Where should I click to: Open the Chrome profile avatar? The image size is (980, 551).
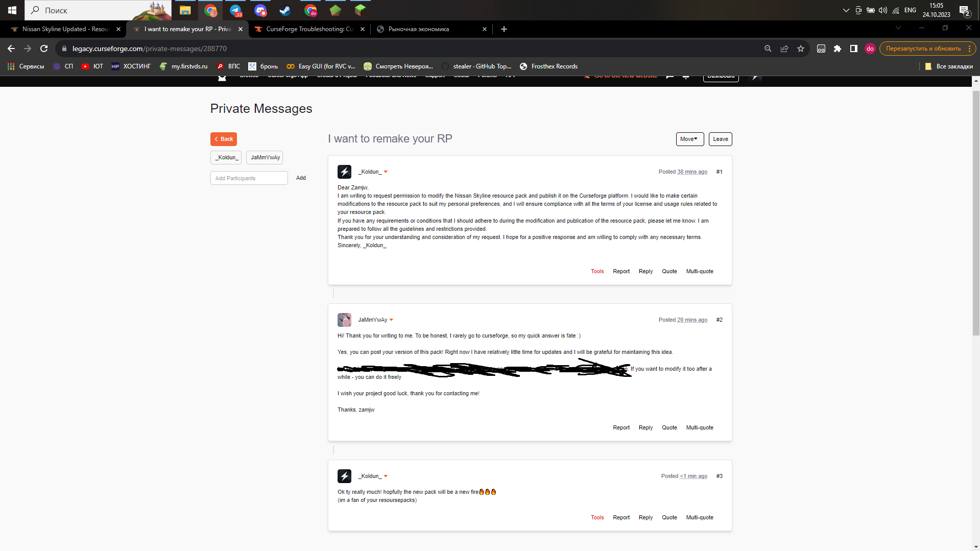click(x=870, y=49)
